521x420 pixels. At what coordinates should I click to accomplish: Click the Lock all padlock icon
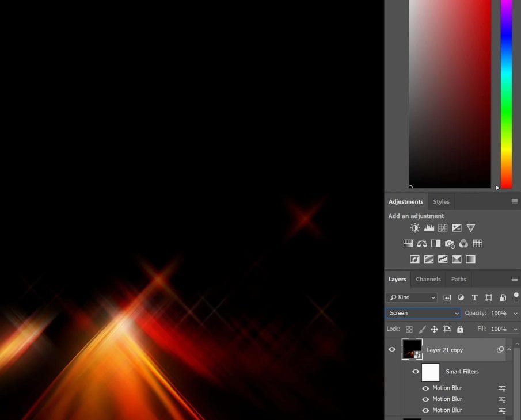click(460, 329)
